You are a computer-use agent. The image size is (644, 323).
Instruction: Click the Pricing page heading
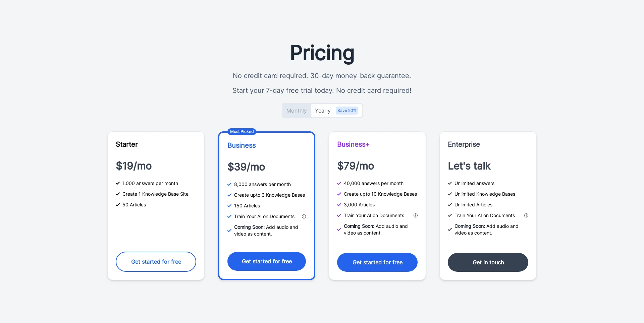pos(322,53)
